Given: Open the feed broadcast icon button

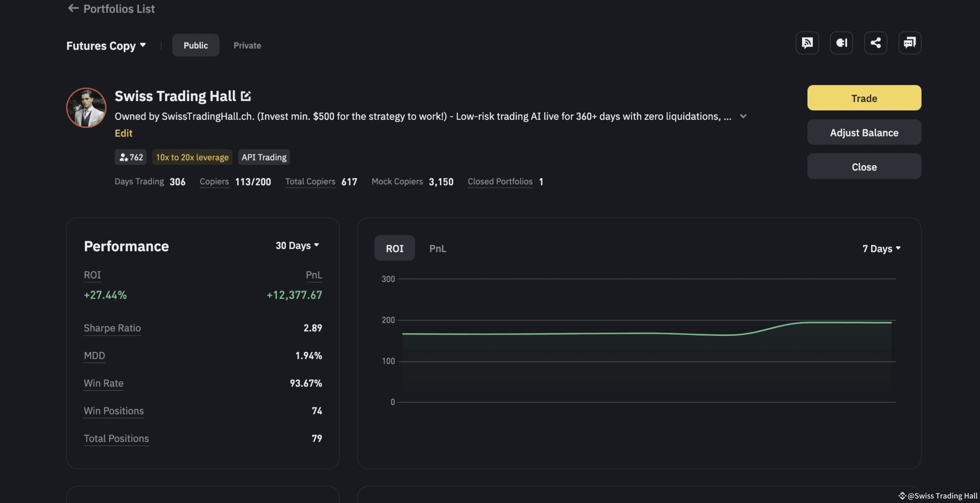Looking at the screenshot, I should pos(807,43).
